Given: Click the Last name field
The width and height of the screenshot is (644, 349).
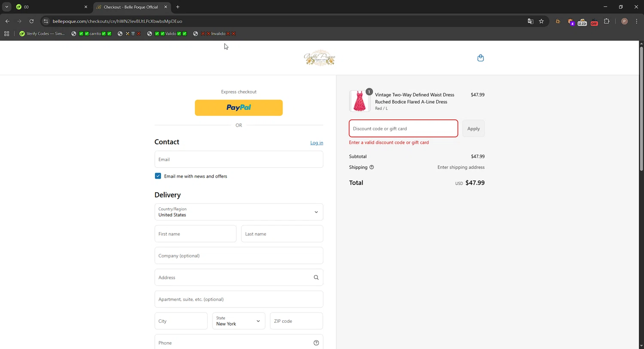Looking at the screenshot, I should pos(282,234).
